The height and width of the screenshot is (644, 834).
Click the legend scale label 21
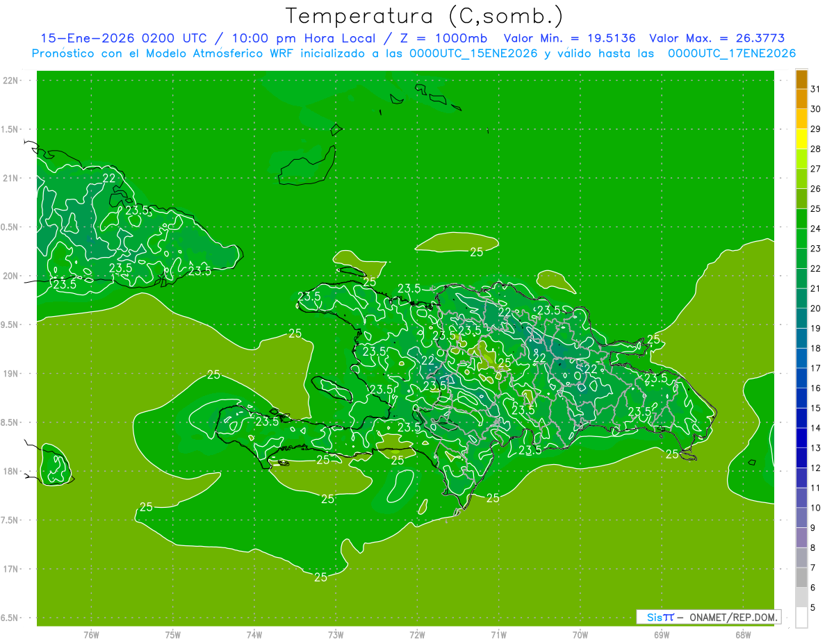[x=816, y=288]
